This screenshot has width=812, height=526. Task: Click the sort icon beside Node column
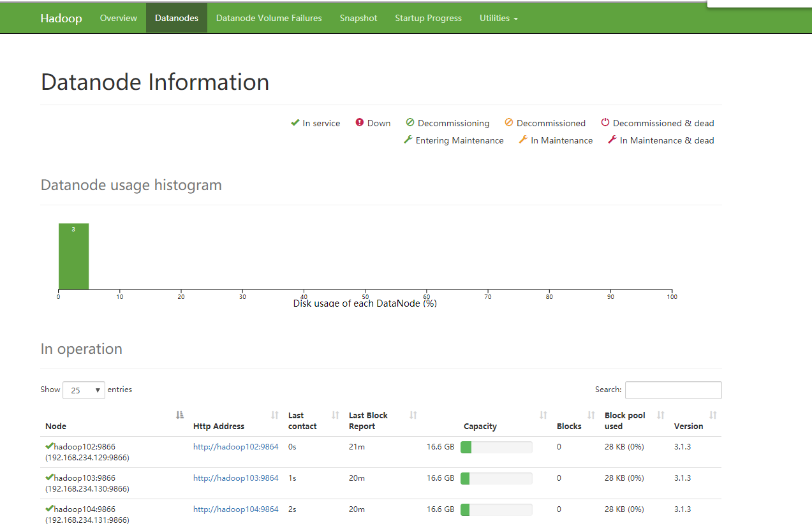(180, 415)
